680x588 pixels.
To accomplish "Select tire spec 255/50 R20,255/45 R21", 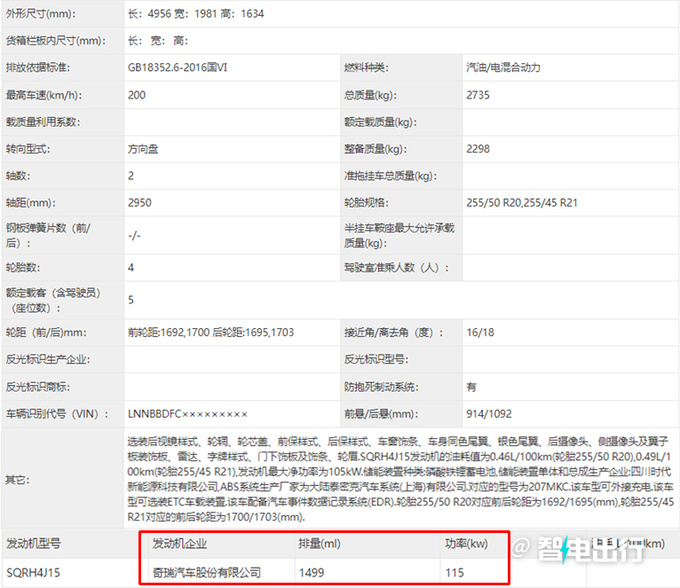I will click(x=522, y=203).
